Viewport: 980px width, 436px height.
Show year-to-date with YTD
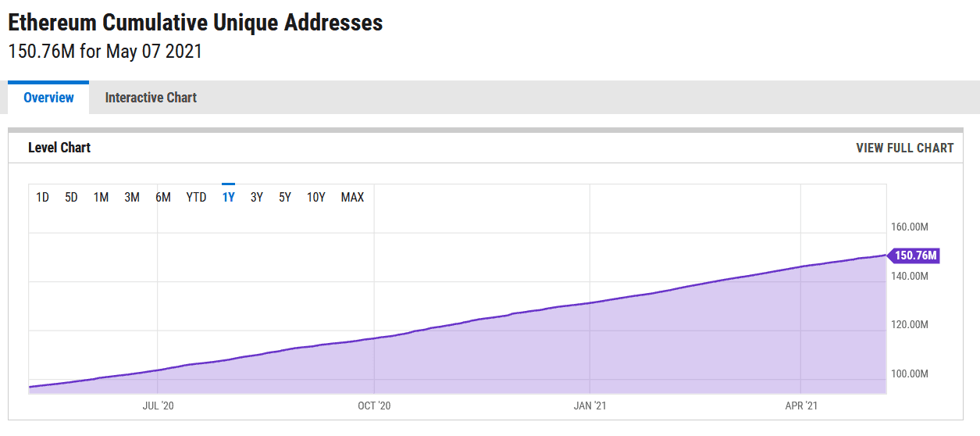196,197
